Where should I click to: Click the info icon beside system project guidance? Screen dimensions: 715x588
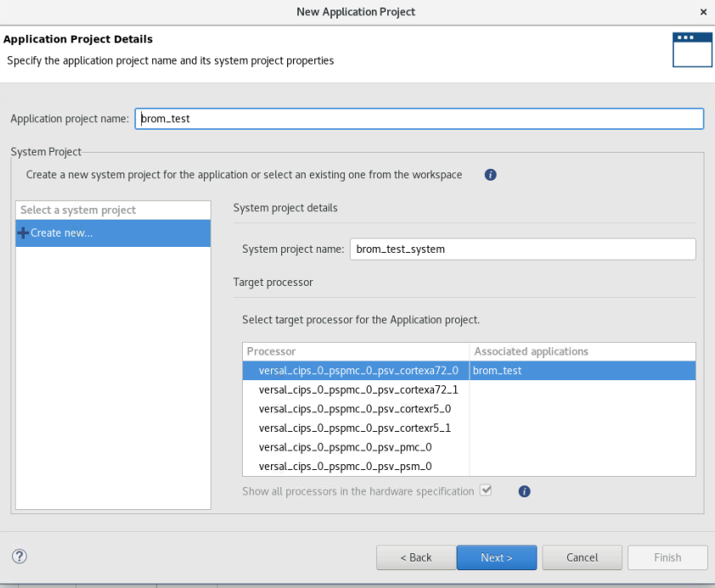coord(490,175)
